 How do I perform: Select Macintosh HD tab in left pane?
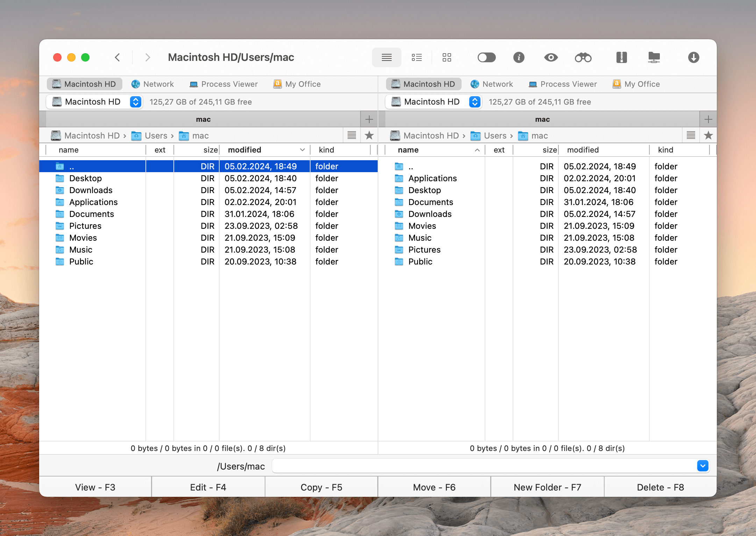(x=84, y=84)
